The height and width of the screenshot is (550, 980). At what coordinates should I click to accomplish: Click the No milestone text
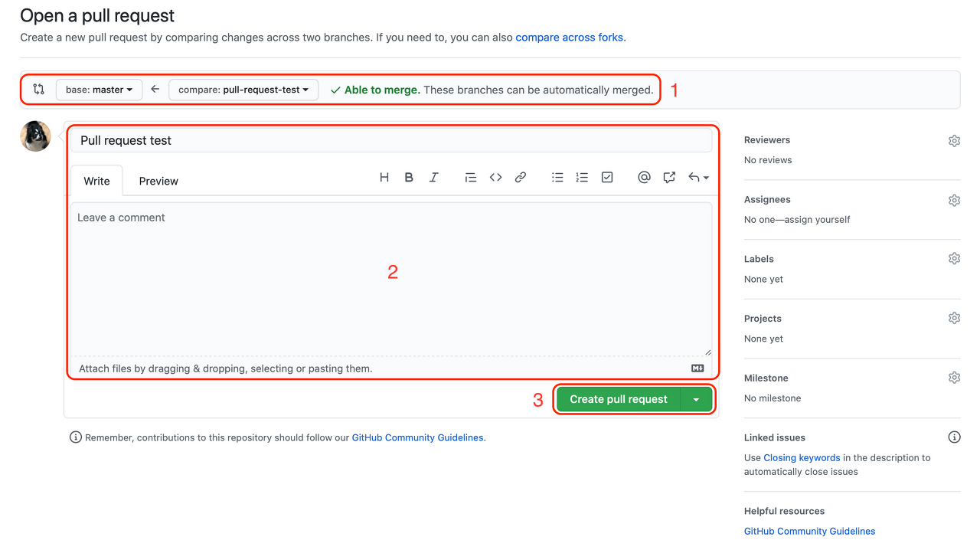[773, 398]
